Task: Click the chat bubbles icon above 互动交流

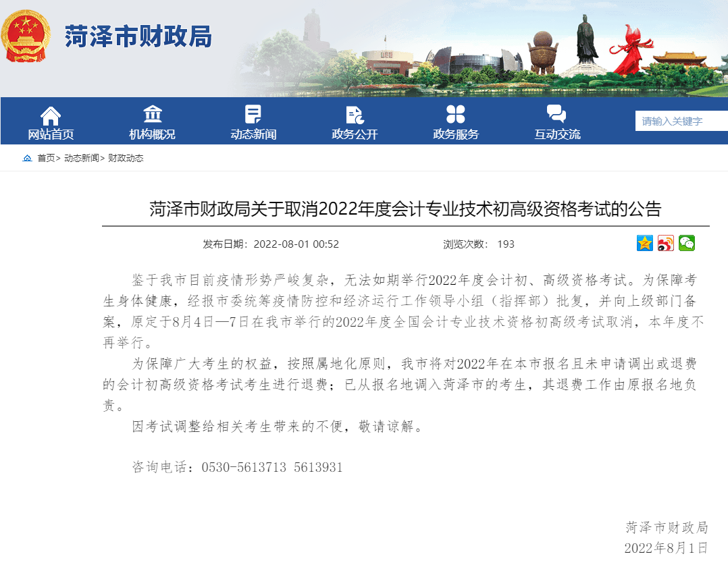Action: click(x=557, y=114)
